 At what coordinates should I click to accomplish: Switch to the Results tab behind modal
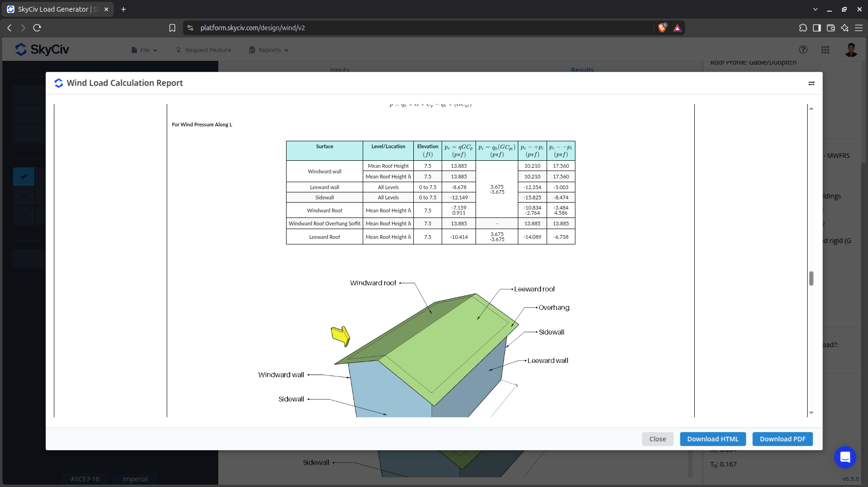pos(582,70)
